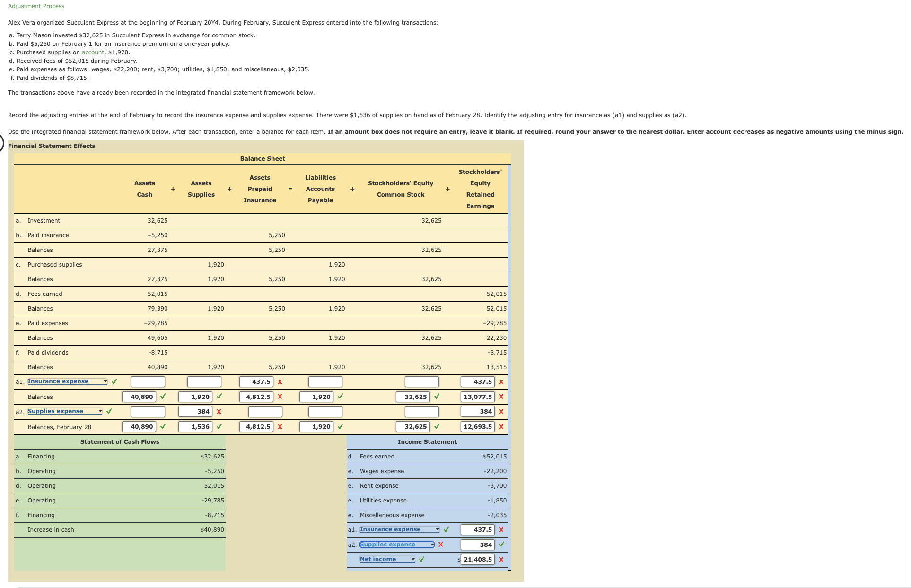
Task: Edit February 28 Retained Earnings field 12,693.5
Action: click(478, 427)
